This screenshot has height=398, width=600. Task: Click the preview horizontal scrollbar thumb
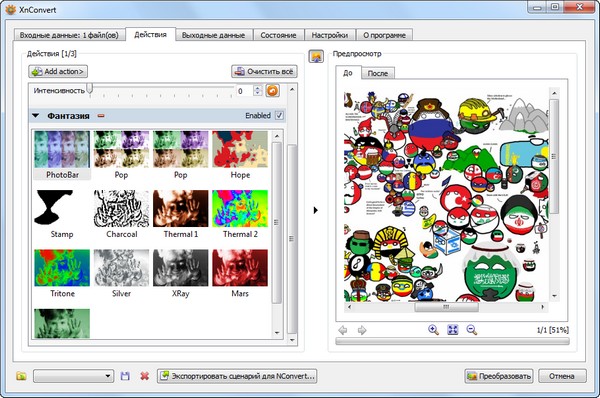(446, 307)
